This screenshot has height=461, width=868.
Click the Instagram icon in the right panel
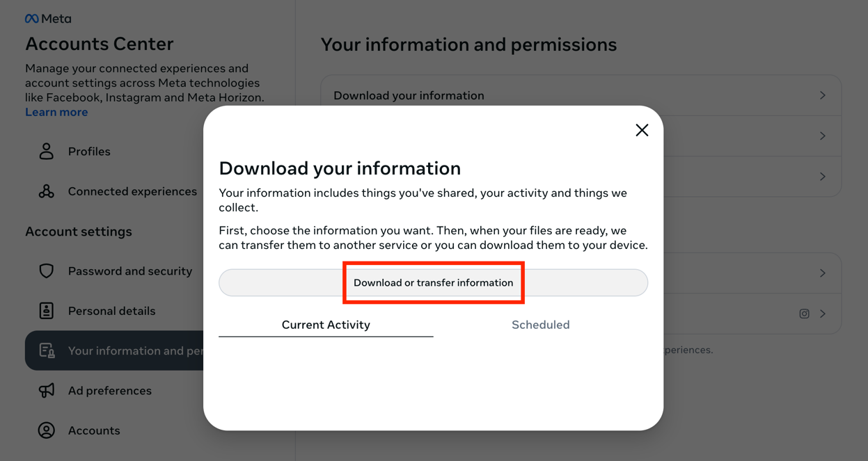point(804,314)
